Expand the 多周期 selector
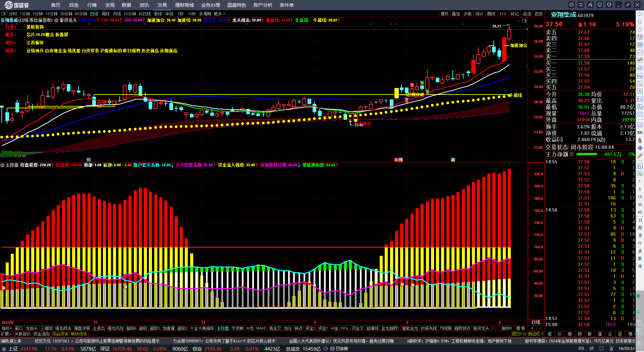 [205, 14]
